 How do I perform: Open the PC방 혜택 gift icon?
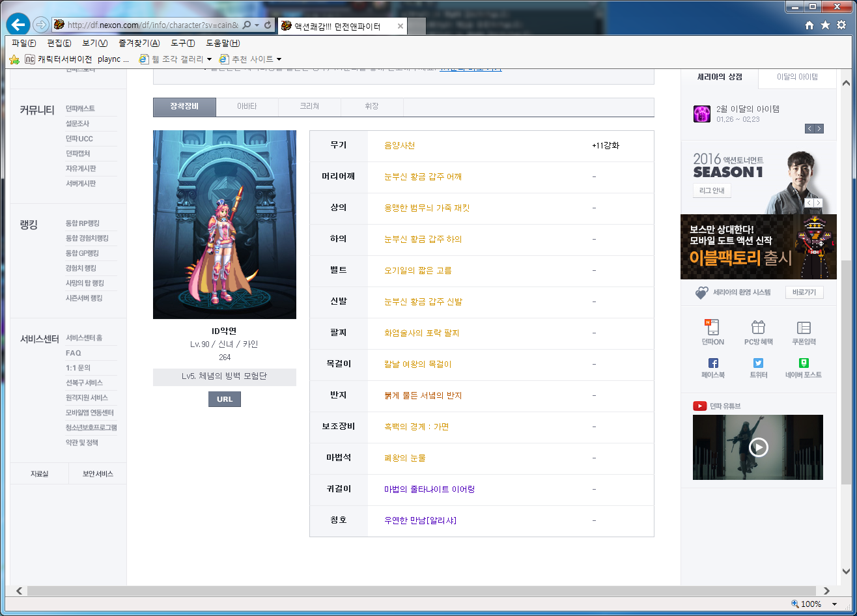(x=758, y=328)
